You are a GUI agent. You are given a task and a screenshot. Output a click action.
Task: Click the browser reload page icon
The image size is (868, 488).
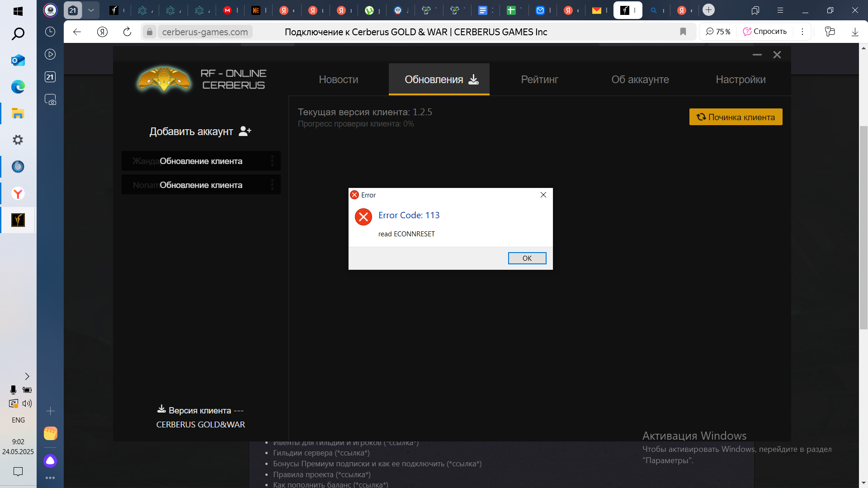127,32
